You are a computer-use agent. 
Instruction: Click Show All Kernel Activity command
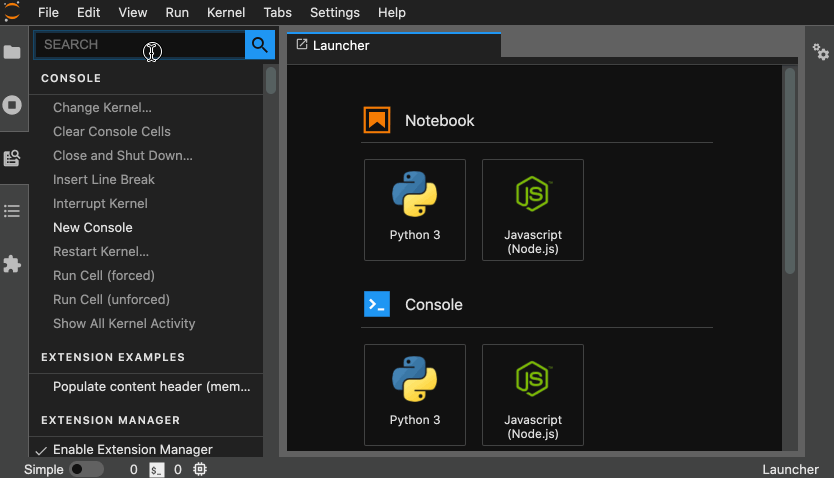tap(124, 323)
